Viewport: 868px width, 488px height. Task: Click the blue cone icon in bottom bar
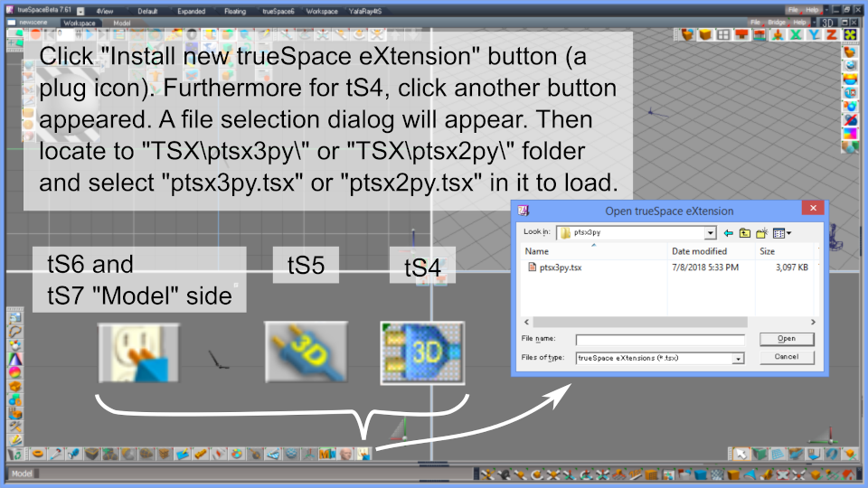750,474
